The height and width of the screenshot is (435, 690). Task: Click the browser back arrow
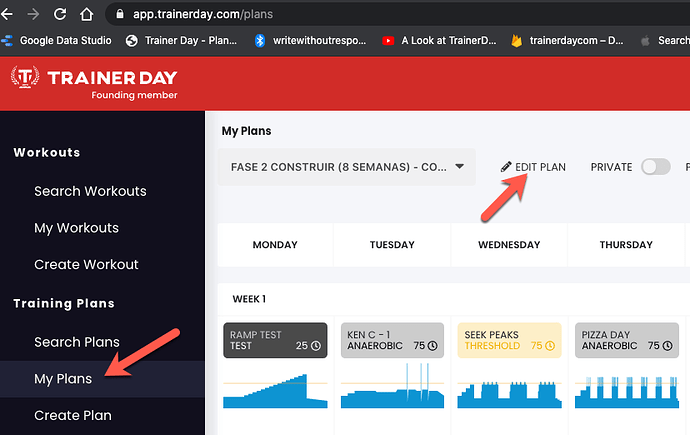pyautogui.click(x=6, y=15)
